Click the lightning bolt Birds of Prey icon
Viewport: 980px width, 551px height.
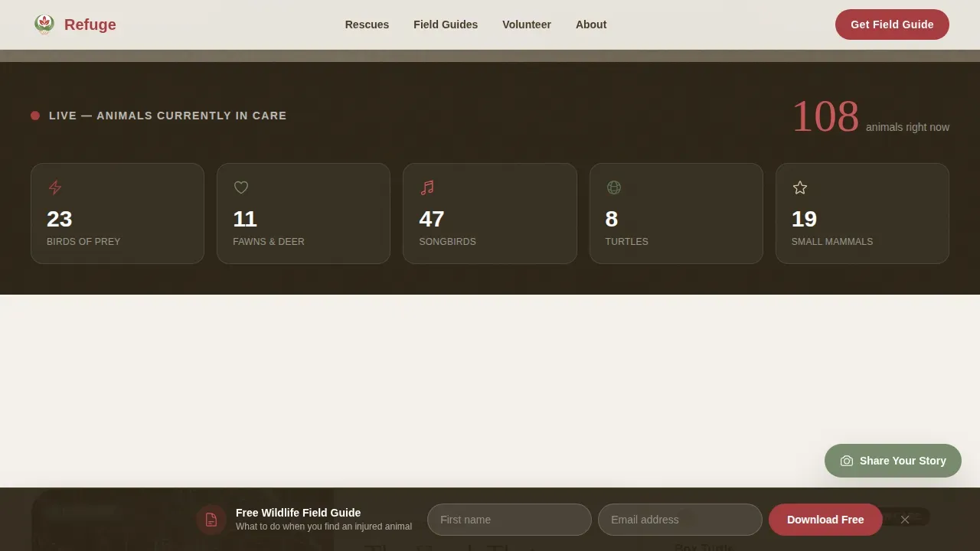tap(55, 187)
